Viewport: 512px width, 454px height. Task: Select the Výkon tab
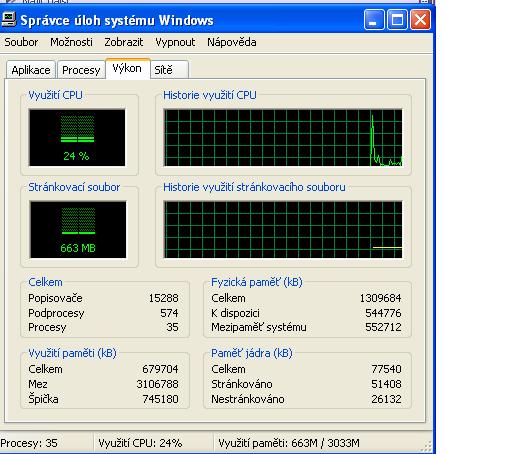point(127,69)
